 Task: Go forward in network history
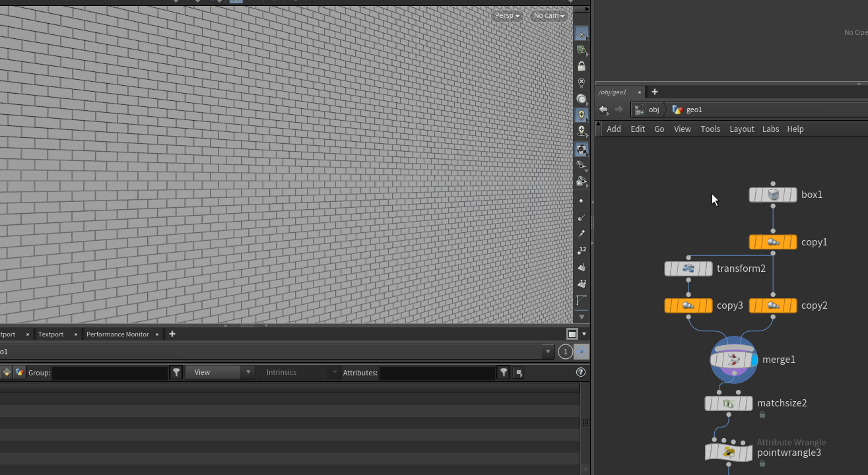coord(618,110)
